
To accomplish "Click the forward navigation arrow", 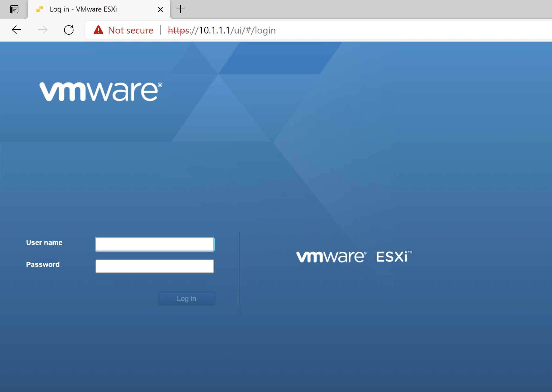I will [43, 30].
